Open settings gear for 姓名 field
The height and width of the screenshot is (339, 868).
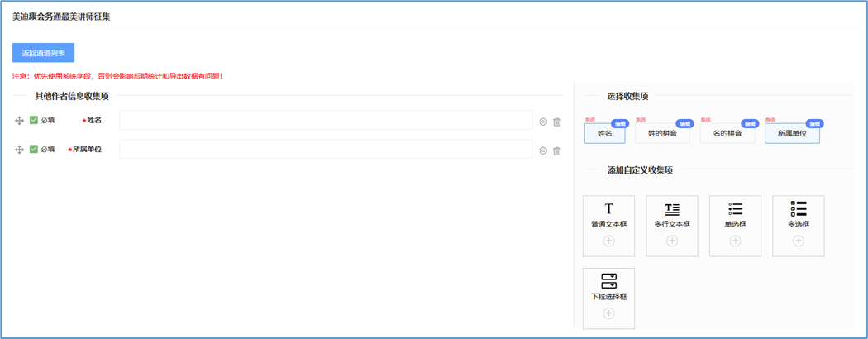point(543,122)
